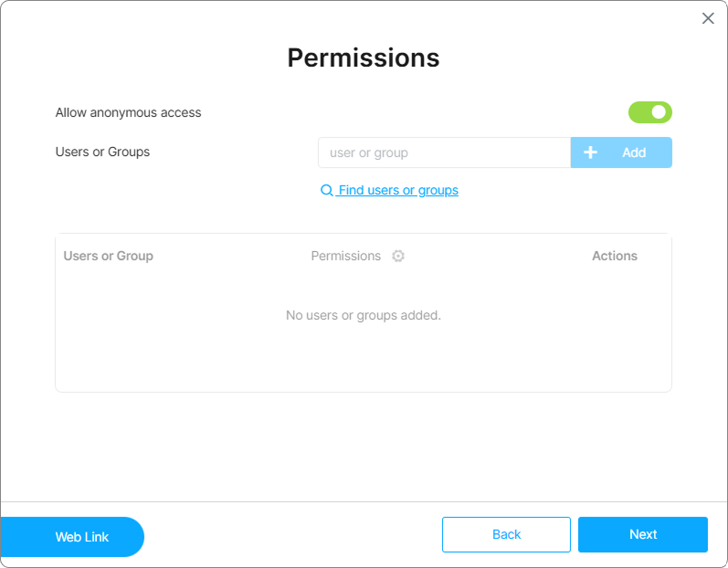Click the Permissions dialog title
Viewport: 728px width, 568px height.
(x=363, y=58)
